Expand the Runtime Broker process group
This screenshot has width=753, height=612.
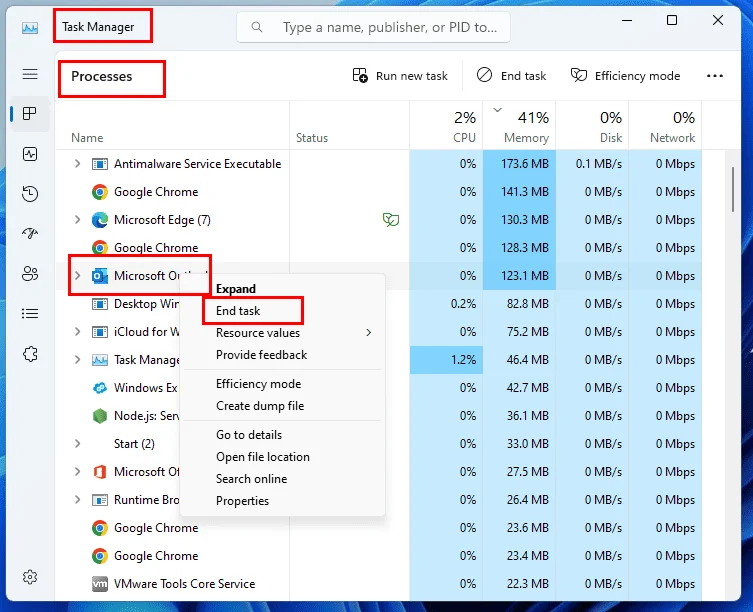point(77,500)
